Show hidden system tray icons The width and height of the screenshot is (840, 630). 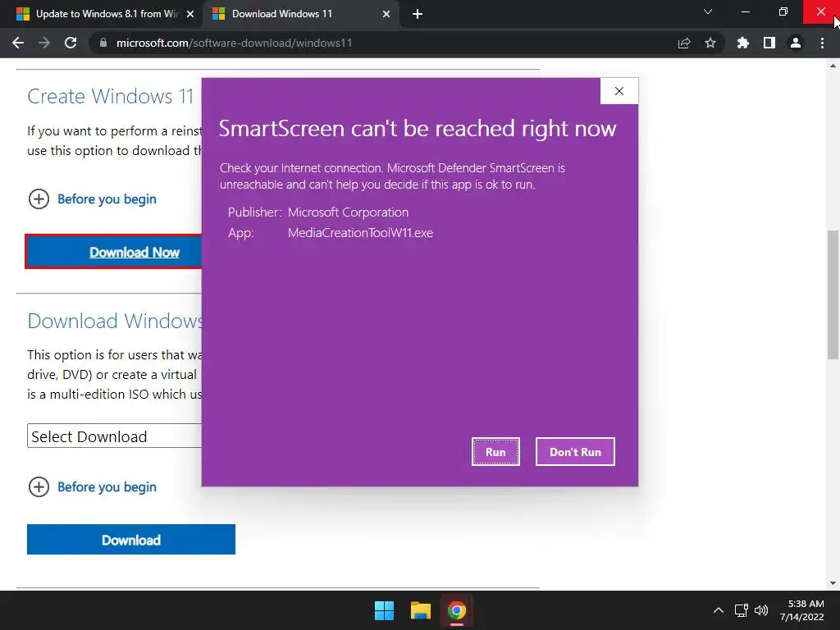tap(719, 610)
